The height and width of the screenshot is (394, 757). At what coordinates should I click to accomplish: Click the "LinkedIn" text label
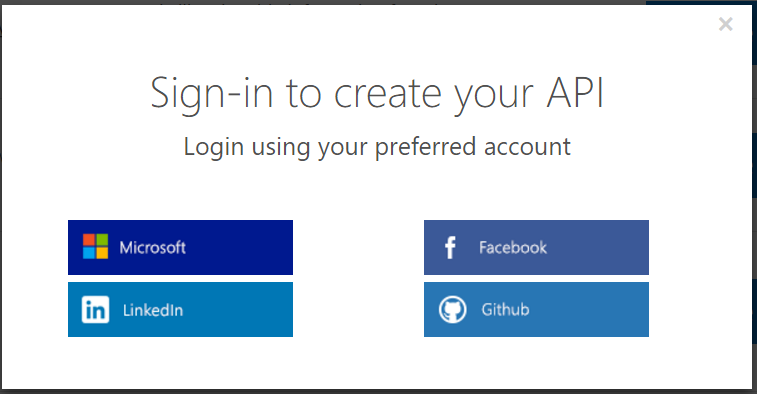point(153,310)
